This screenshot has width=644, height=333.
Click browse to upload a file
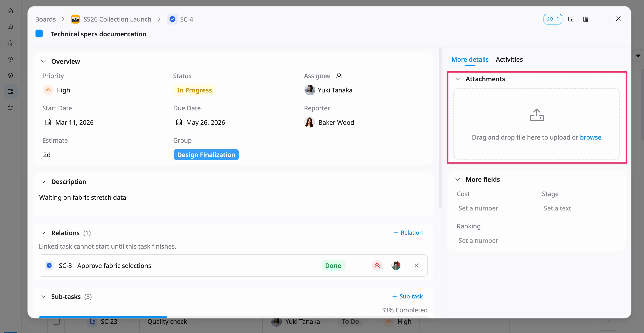590,137
